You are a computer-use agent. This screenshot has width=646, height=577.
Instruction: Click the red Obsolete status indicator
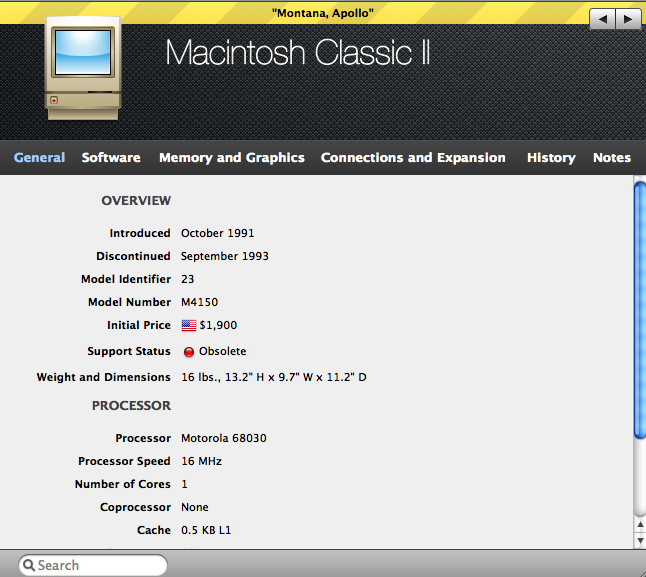pyautogui.click(x=189, y=352)
